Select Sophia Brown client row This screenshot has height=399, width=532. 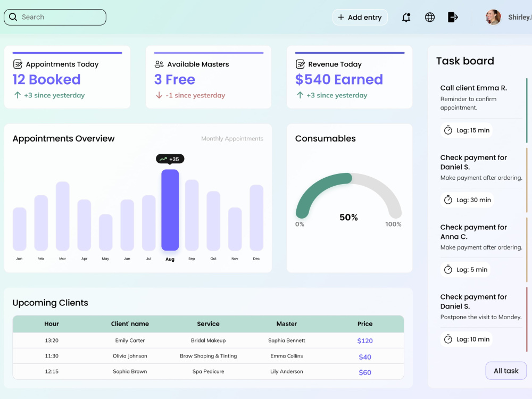[209, 371]
